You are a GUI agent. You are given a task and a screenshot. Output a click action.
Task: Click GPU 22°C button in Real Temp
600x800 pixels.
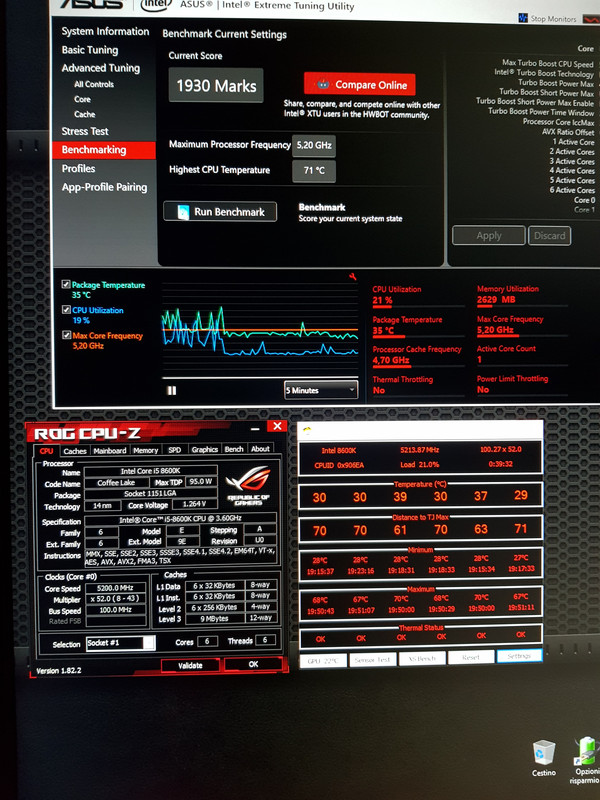point(323,660)
